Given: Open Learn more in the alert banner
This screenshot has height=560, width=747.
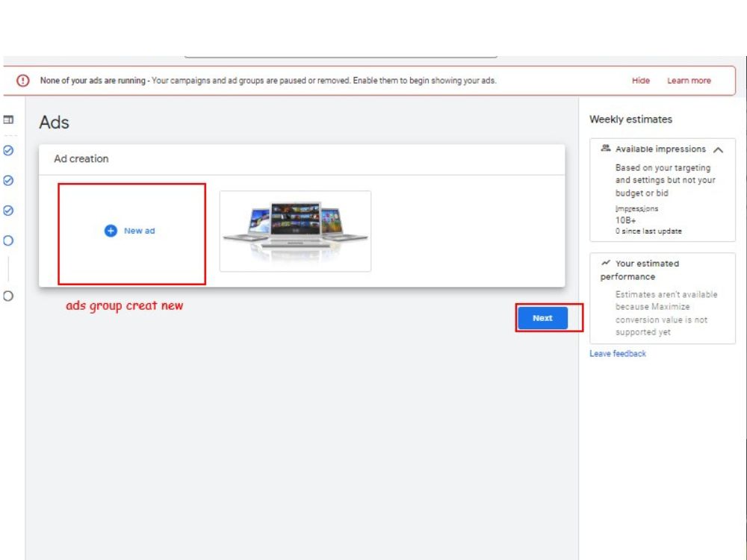Looking at the screenshot, I should [689, 81].
